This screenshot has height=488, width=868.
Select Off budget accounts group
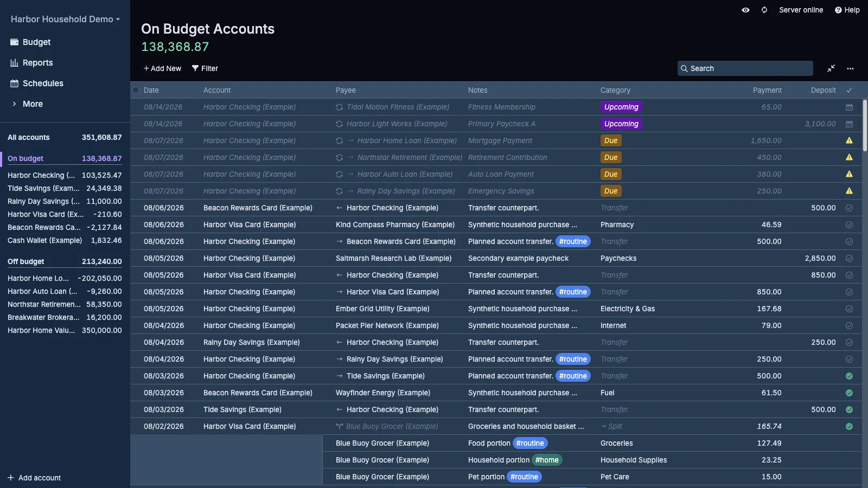point(65,261)
